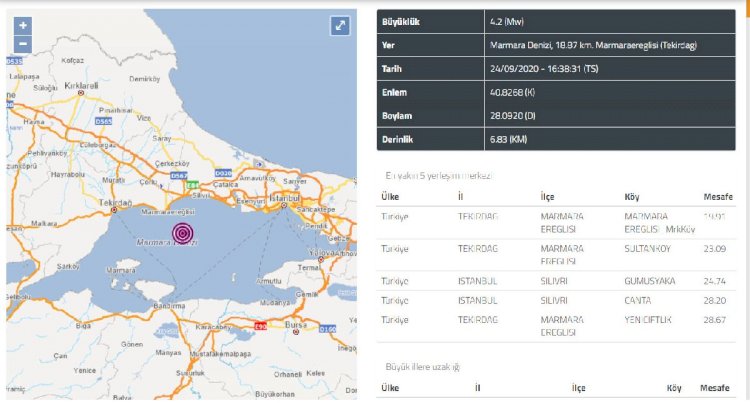Select the CANTA village cell
The height and width of the screenshot is (403, 750).
[638, 300]
